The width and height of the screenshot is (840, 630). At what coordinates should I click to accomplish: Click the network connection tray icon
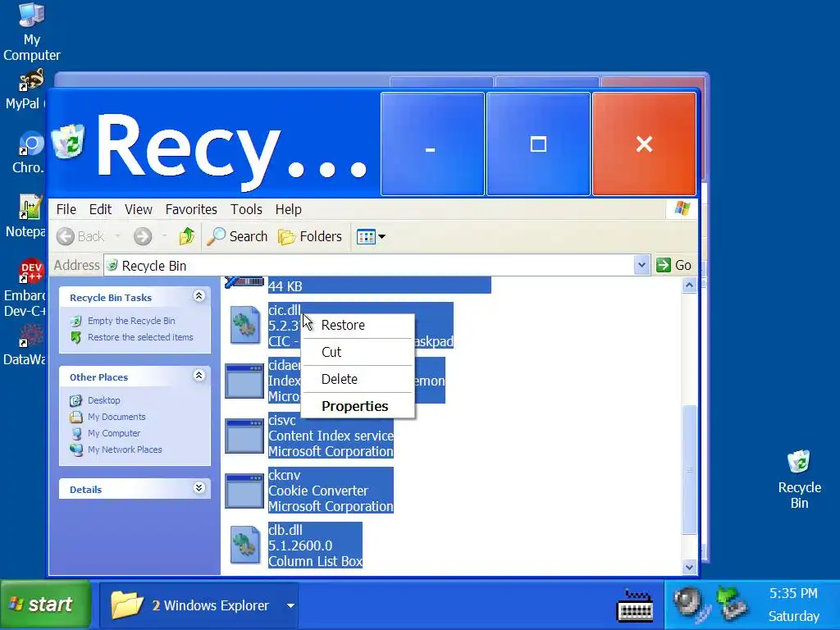click(x=731, y=604)
